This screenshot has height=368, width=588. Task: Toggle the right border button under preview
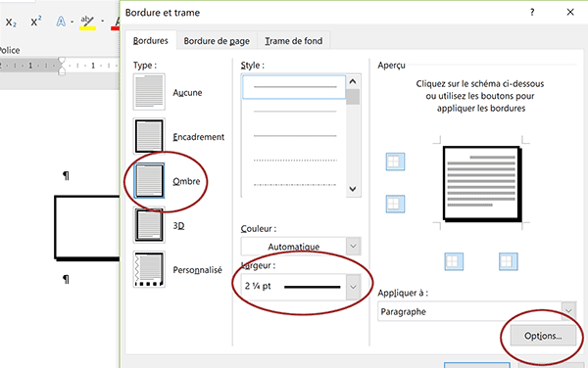[x=508, y=261]
